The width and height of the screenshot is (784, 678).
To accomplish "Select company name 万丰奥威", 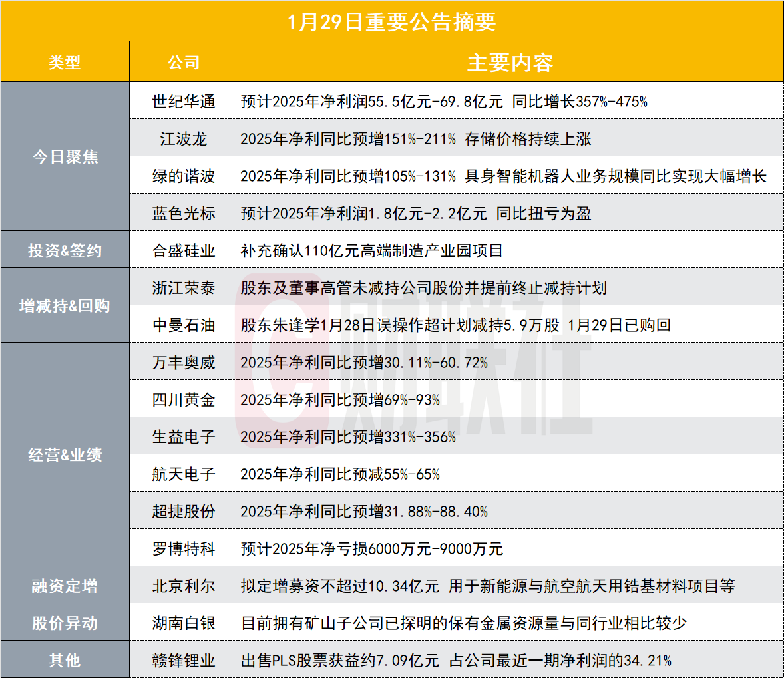I will [x=184, y=362].
